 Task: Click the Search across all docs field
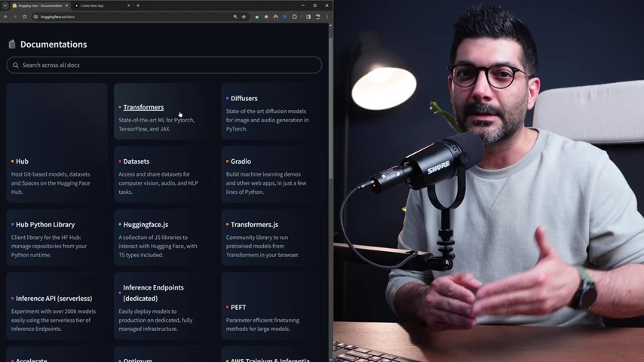(164, 65)
